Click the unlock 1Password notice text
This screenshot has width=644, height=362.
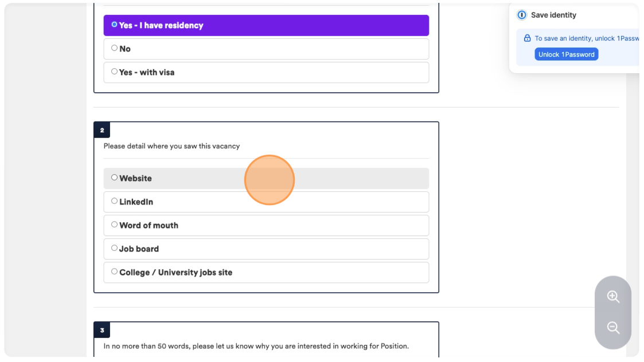point(587,38)
